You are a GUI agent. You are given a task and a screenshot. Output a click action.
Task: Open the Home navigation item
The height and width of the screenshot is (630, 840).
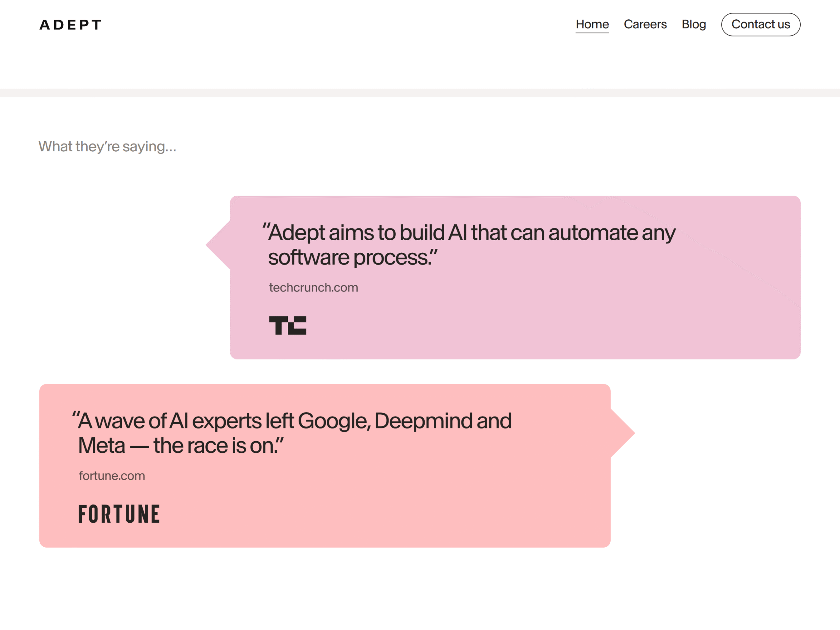pyautogui.click(x=592, y=24)
